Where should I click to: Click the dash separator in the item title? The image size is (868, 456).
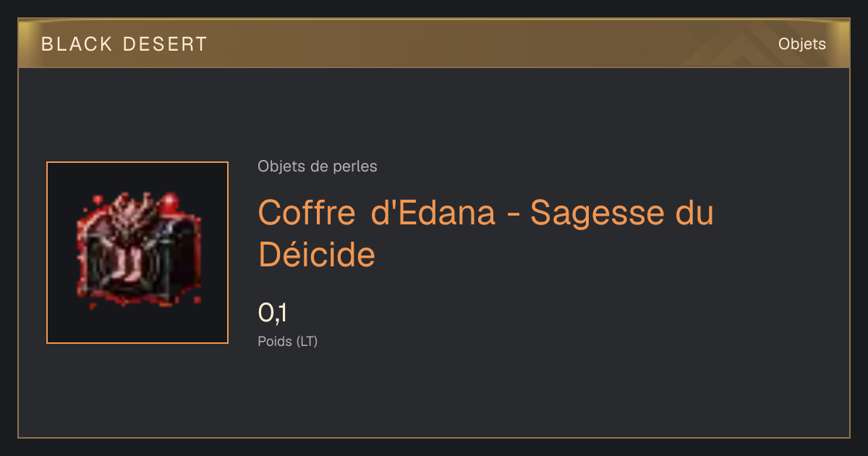(513, 216)
